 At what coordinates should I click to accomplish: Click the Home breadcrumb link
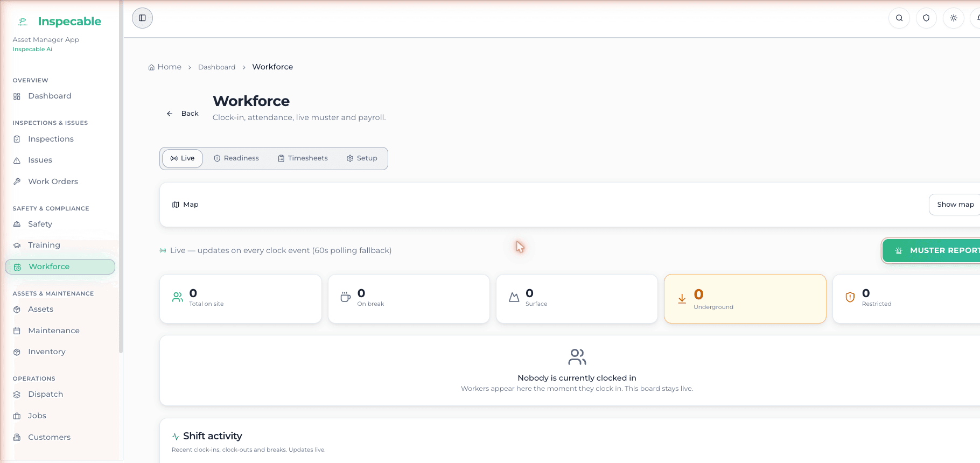(x=165, y=67)
